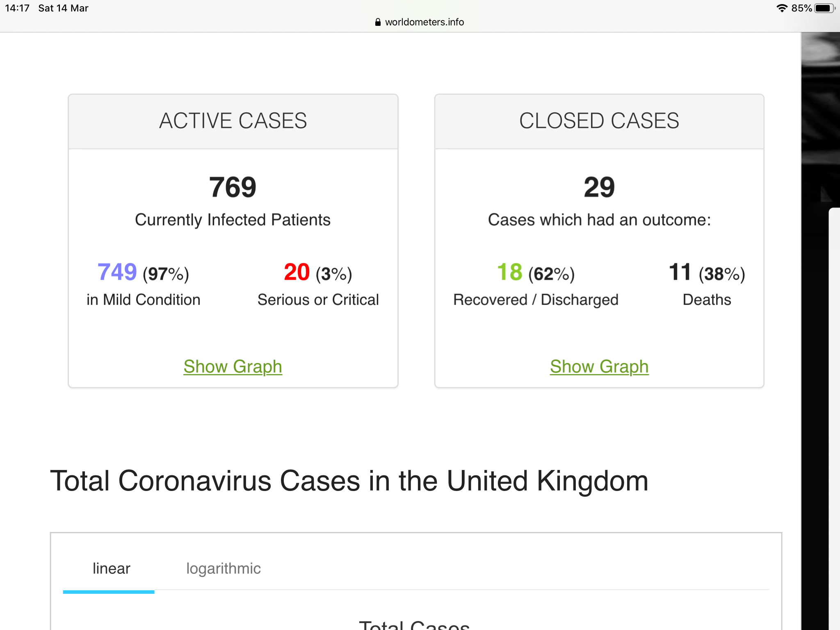Click the red 20 serious cases figure
840x630 pixels.
297,272
